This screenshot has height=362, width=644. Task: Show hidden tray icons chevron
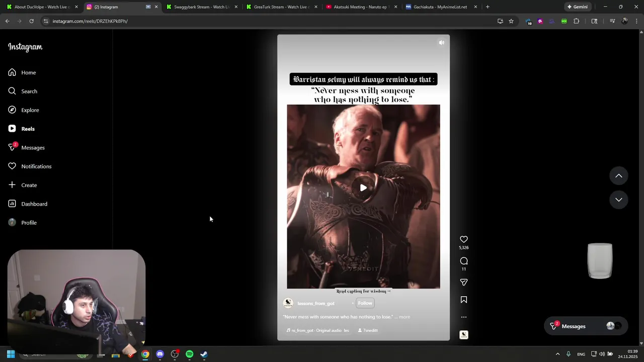pos(557,354)
